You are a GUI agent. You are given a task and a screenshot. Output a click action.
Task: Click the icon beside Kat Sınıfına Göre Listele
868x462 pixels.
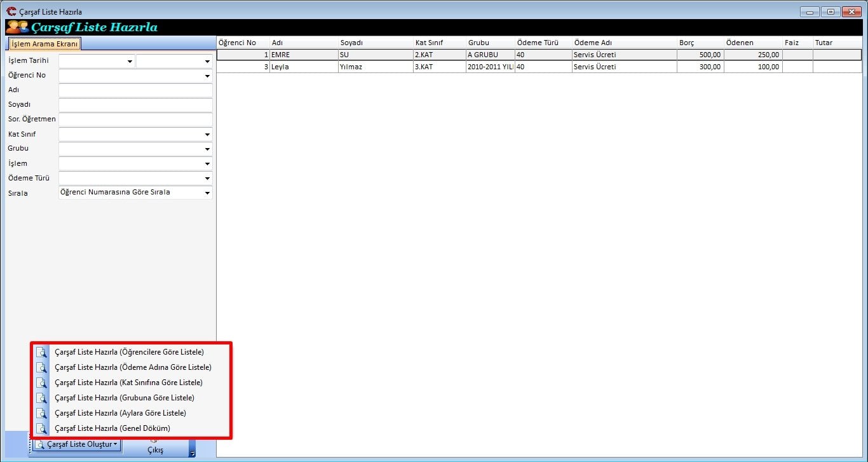click(x=41, y=383)
